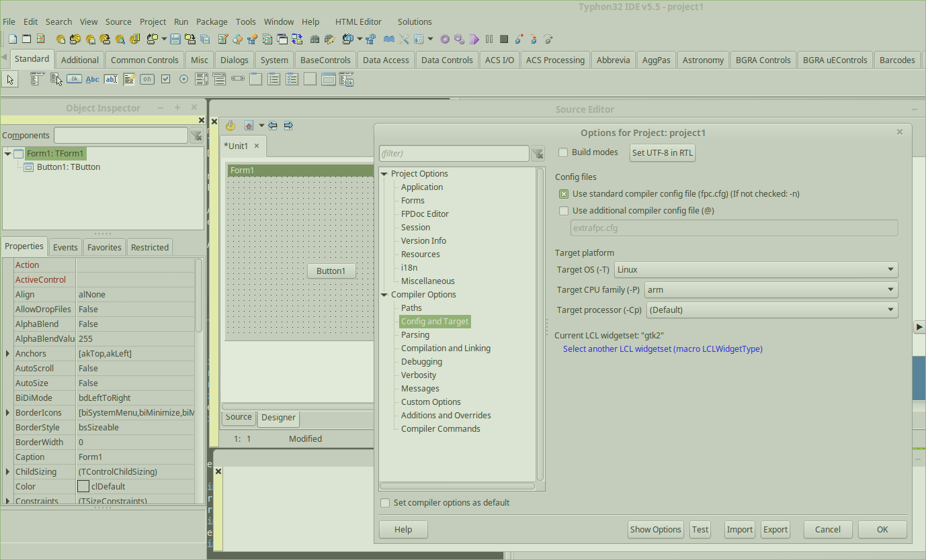Click the Color property clDefault swatch
Image resolution: width=926 pixels, height=560 pixels.
tap(83, 487)
